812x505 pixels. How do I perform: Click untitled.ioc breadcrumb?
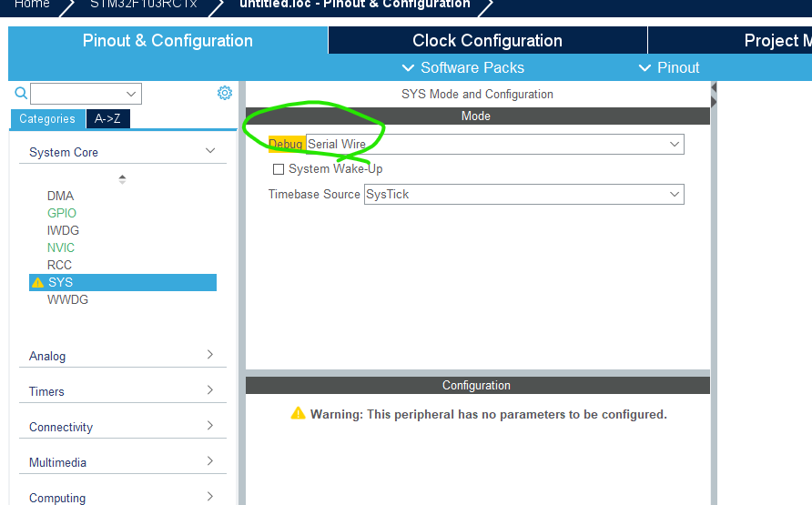point(355,5)
